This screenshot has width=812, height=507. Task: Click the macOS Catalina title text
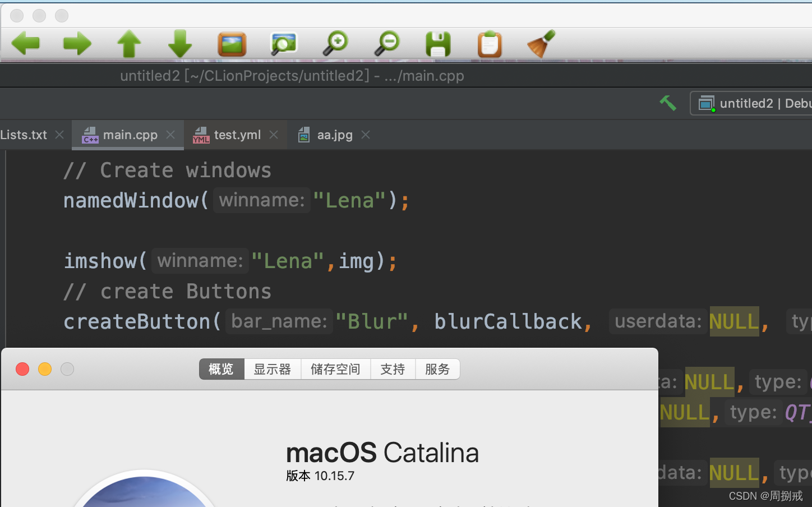[382, 453]
